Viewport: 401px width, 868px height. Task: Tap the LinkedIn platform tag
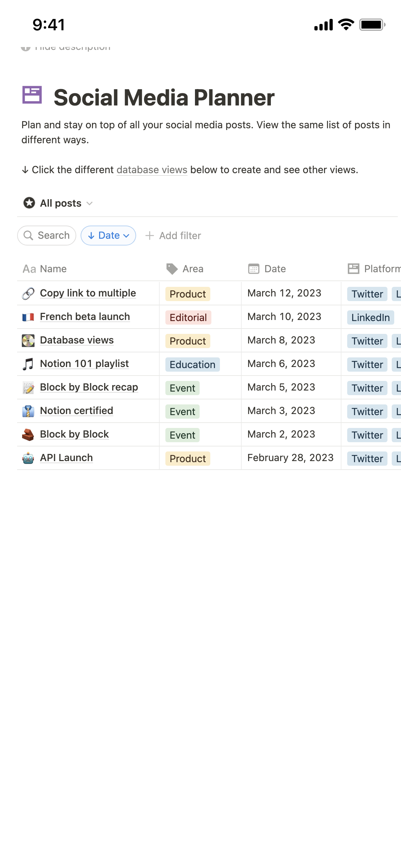tap(370, 317)
